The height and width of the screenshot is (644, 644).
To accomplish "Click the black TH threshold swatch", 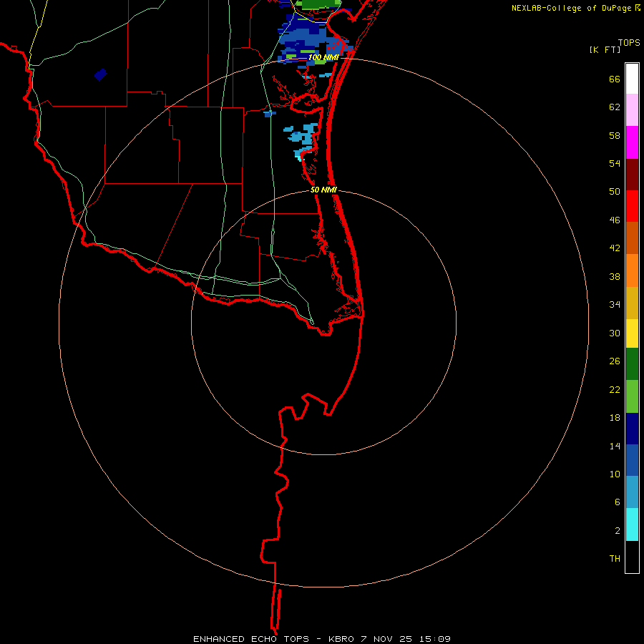I will (x=632, y=557).
